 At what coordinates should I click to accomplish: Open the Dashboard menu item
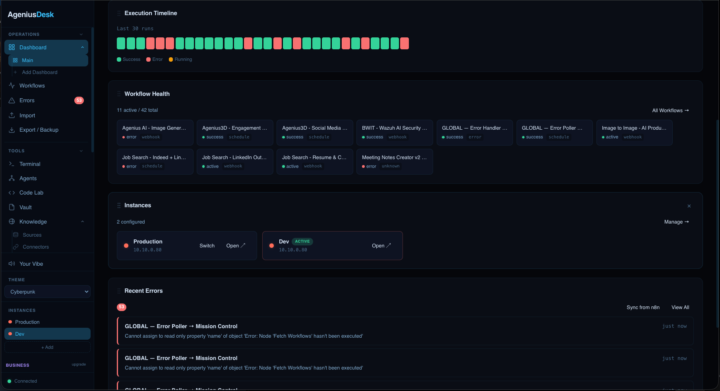coord(46,47)
